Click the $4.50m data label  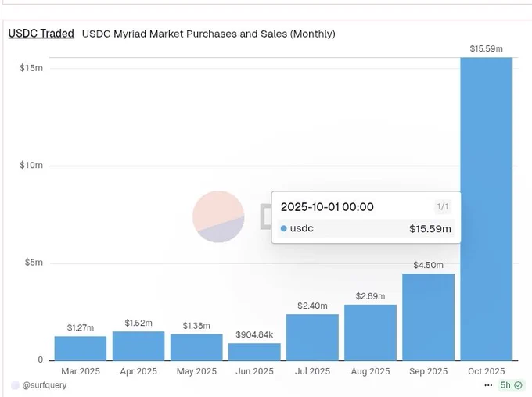428,265
